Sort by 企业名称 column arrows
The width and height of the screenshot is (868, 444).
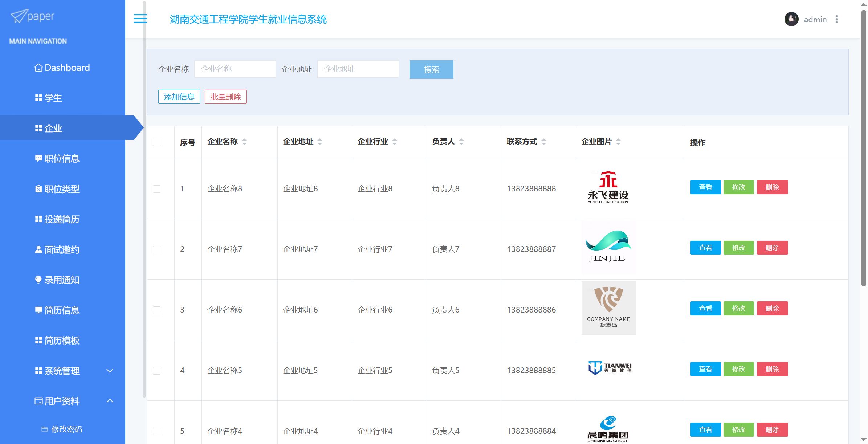244,142
